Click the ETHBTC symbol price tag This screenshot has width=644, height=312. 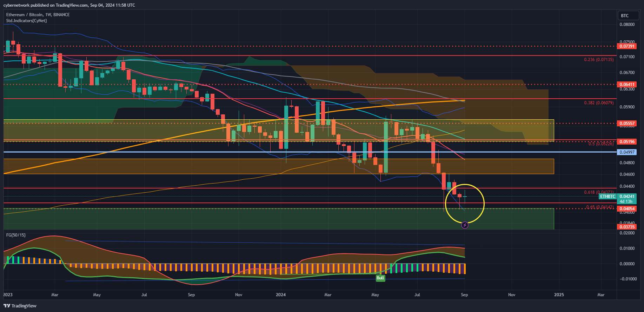coord(608,197)
